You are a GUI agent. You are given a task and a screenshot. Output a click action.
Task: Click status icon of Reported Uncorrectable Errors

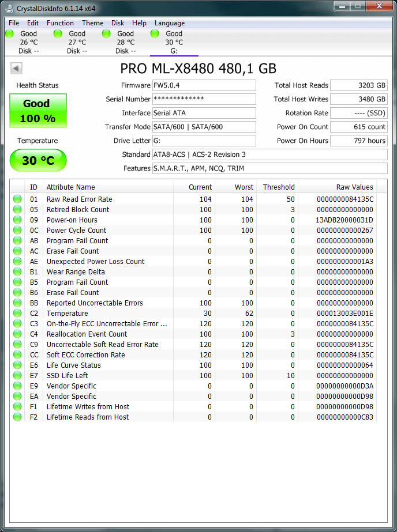point(17,303)
